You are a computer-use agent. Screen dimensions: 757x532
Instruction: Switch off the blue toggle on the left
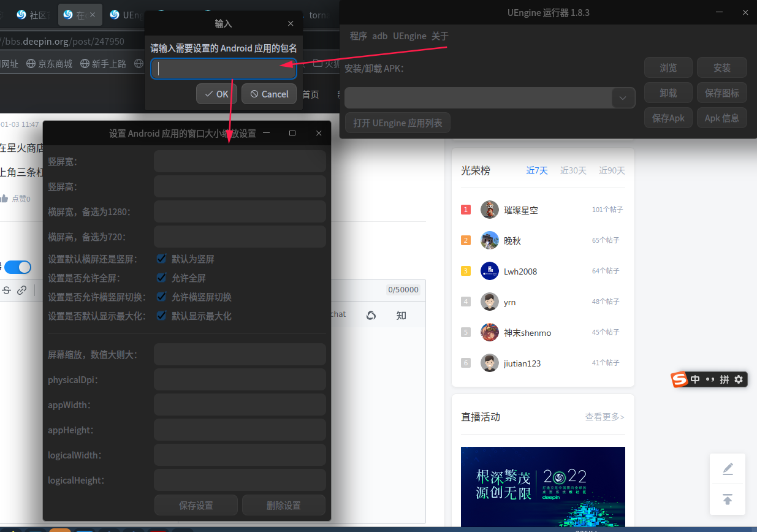[x=18, y=267]
